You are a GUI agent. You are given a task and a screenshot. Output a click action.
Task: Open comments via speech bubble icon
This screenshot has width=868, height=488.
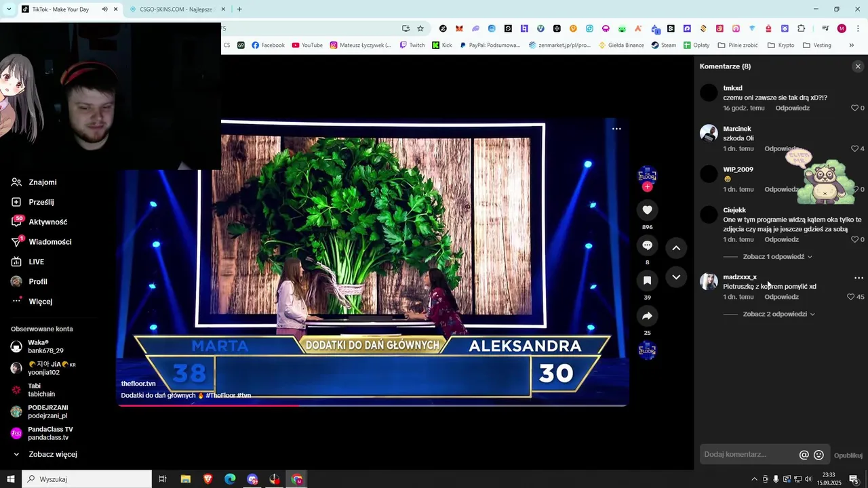647,245
